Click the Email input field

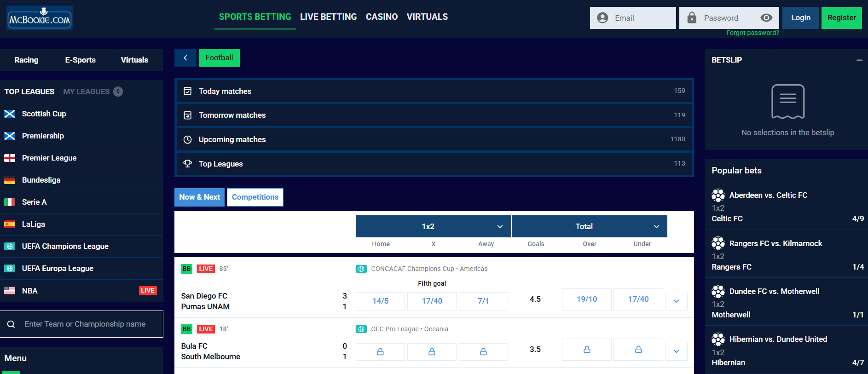click(633, 18)
